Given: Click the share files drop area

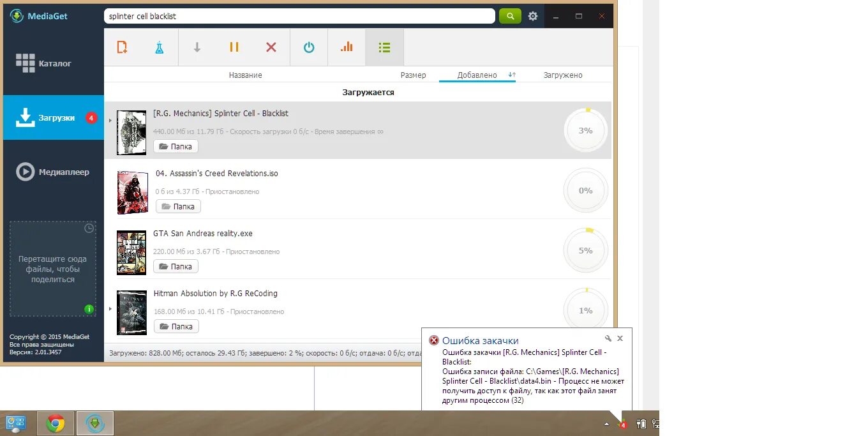Looking at the screenshot, I should click(53, 269).
